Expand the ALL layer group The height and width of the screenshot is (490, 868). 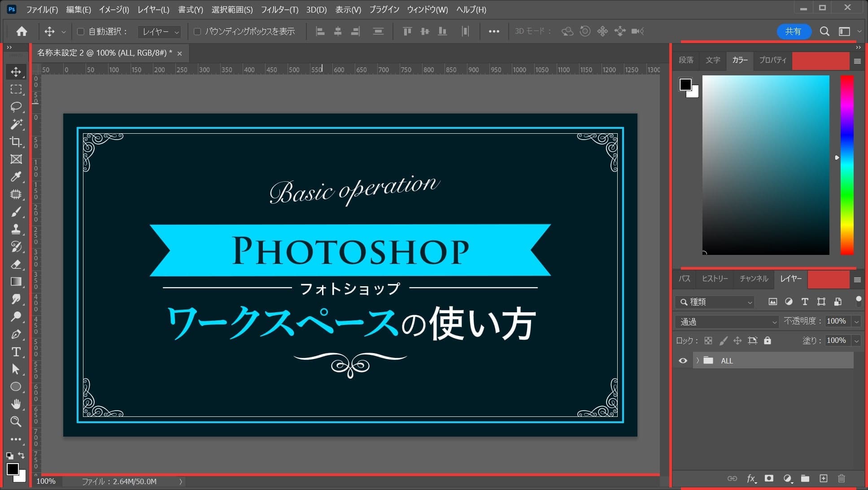(698, 360)
